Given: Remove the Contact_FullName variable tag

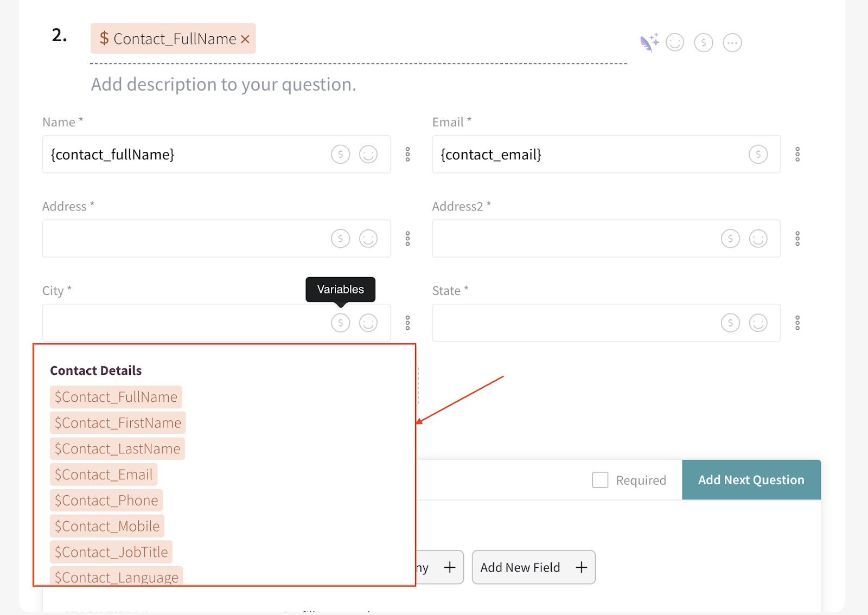Looking at the screenshot, I should tap(245, 39).
